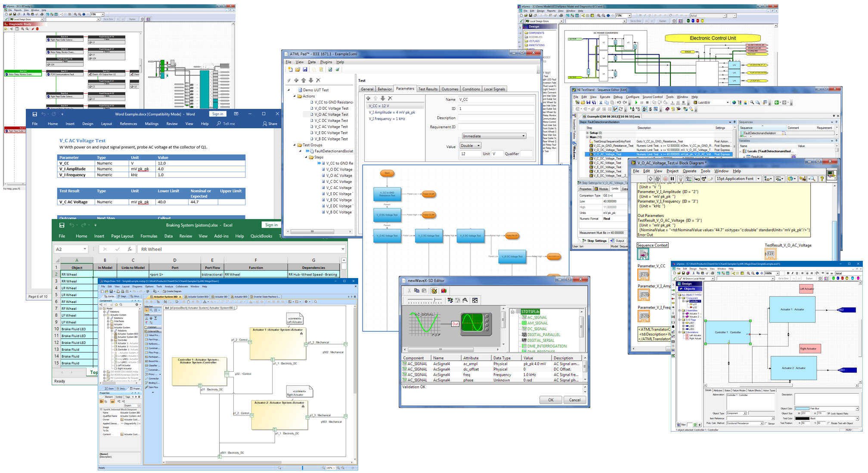Click the save disk icon in ATML Pad toolbar

pos(305,69)
